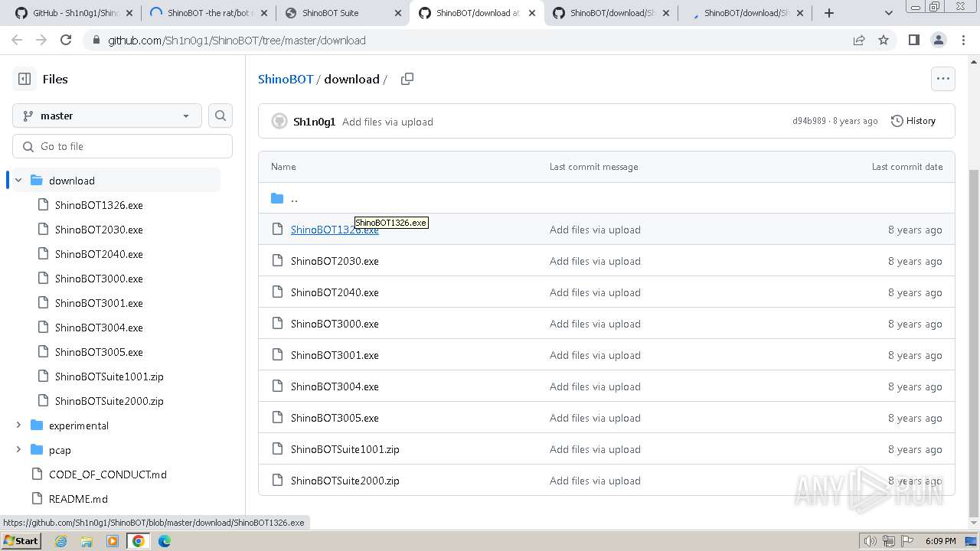Open ShinoBOT3001.exe in the file list
The height and width of the screenshot is (551, 980).
[335, 355]
